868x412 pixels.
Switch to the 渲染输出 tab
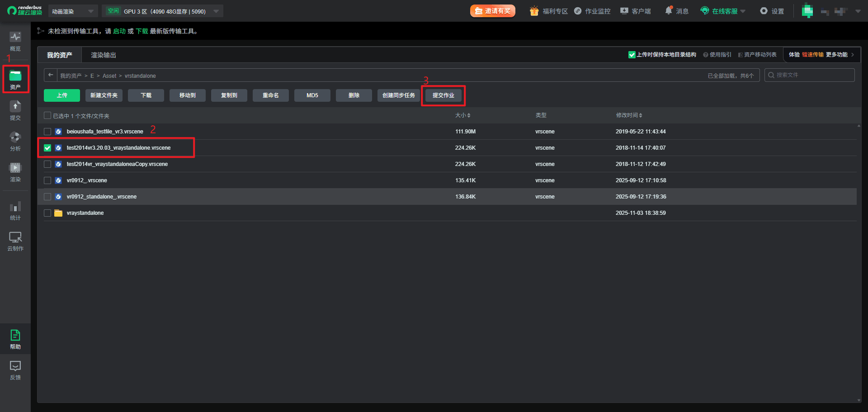(104, 55)
